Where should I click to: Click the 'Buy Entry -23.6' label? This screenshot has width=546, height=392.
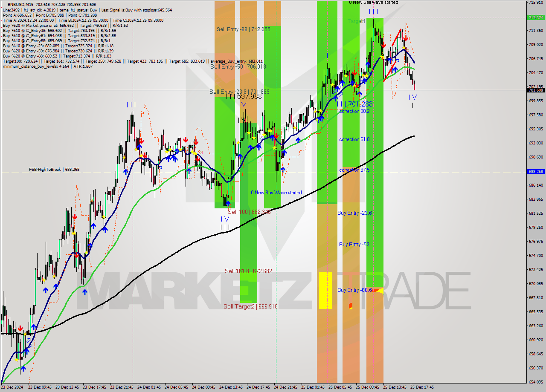(354, 213)
